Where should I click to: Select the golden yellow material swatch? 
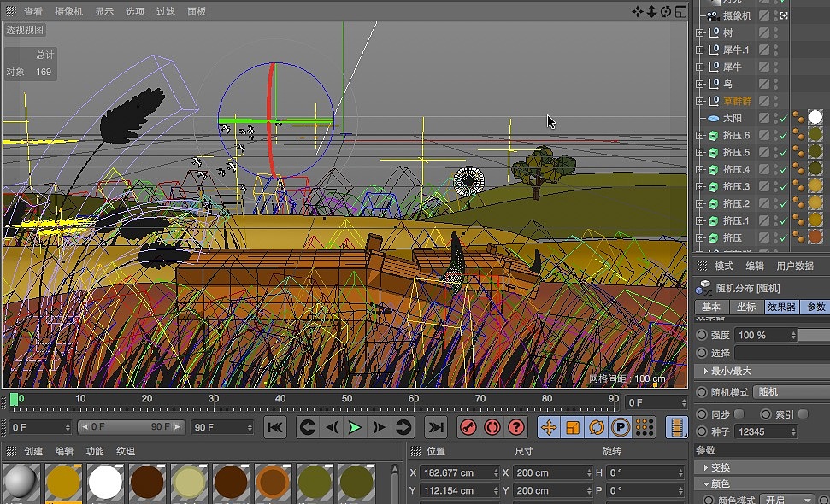pyautogui.click(x=63, y=483)
